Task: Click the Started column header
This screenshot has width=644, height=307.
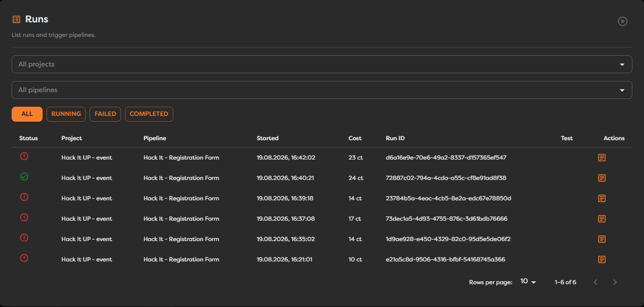Action: (268, 138)
